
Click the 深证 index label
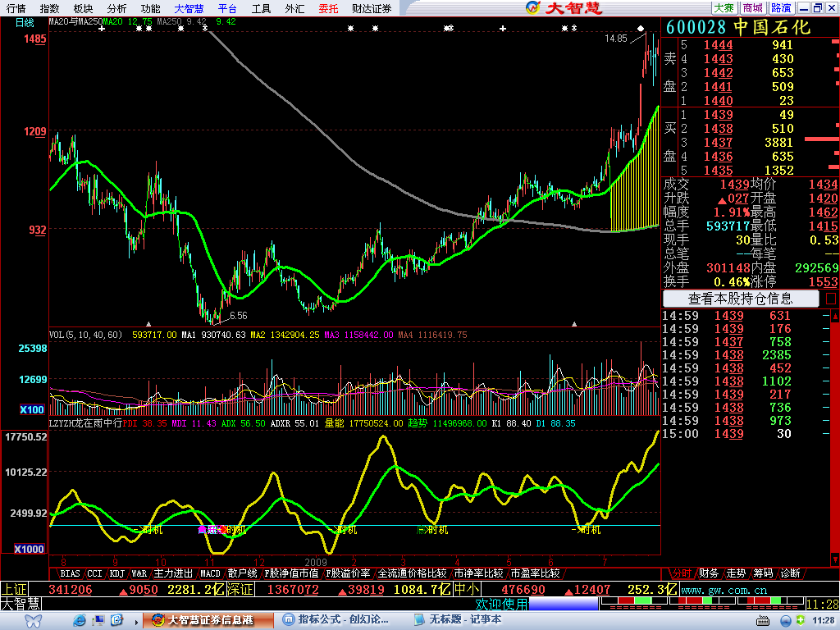[x=240, y=590]
